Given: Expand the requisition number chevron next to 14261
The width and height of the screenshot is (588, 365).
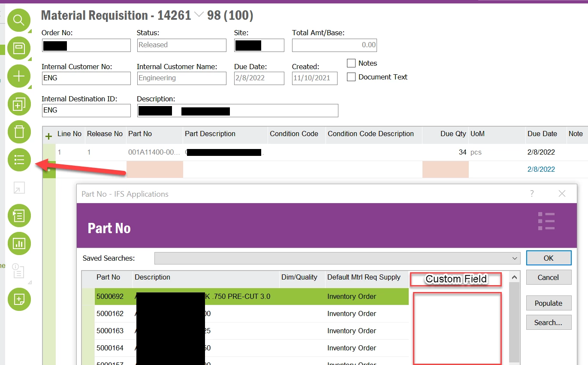Looking at the screenshot, I should coord(198,15).
